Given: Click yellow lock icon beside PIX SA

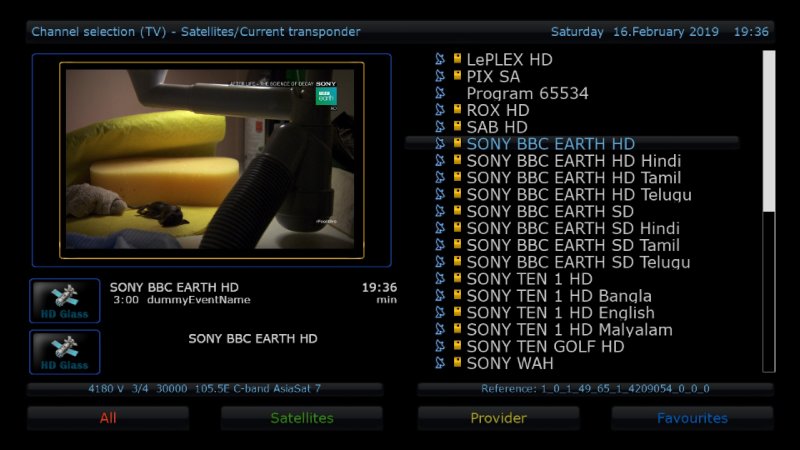Looking at the screenshot, I should (457, 75).
